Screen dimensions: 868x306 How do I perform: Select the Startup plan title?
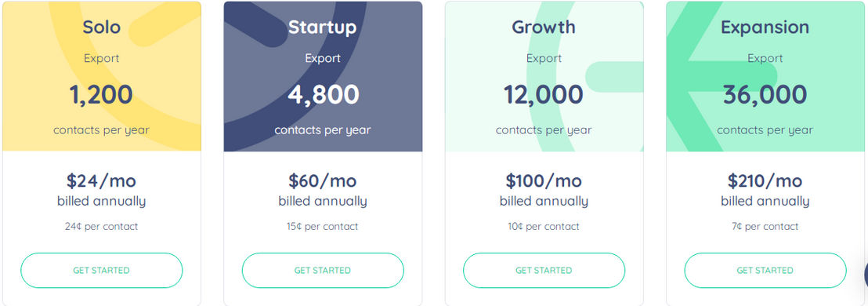tap(323, 27)
